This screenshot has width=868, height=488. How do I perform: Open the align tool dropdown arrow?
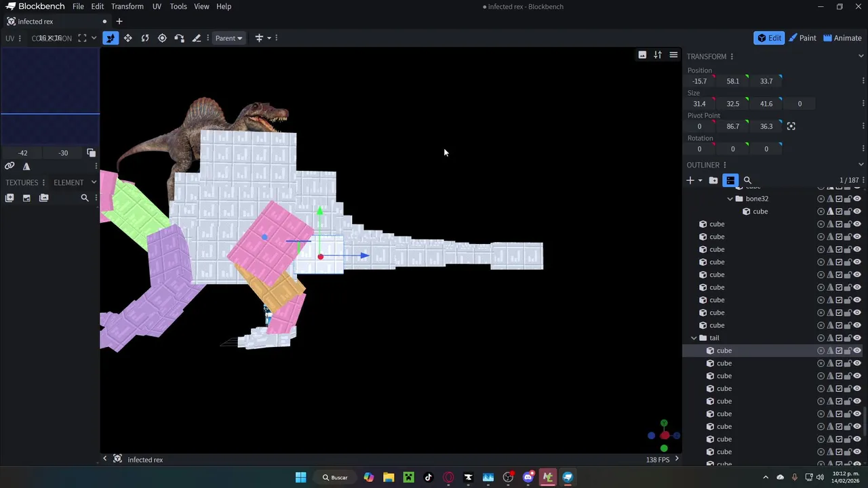pyautogui.click(x=269, y=38)
